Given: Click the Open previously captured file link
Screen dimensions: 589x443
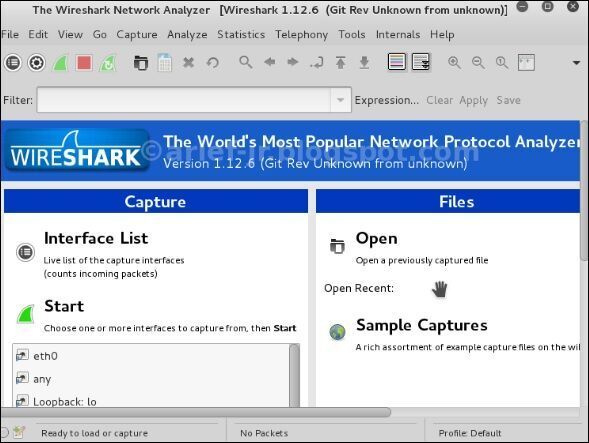Looking at the screenshot, I should pyautogui.click(x=376, y=239).
